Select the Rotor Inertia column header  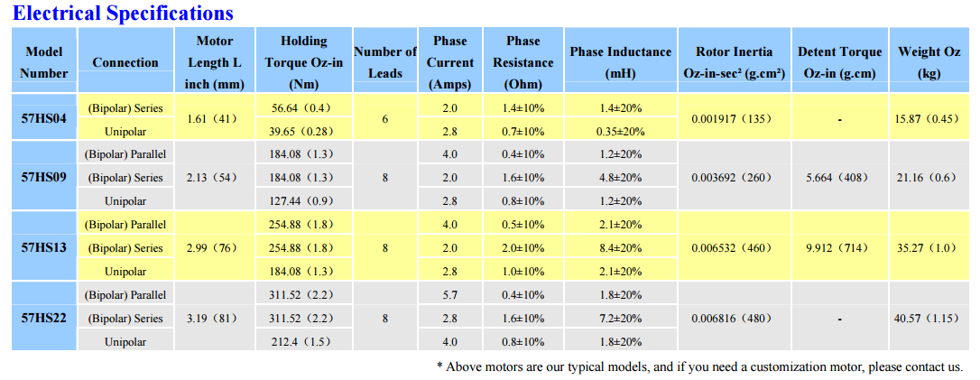point(734,62)
